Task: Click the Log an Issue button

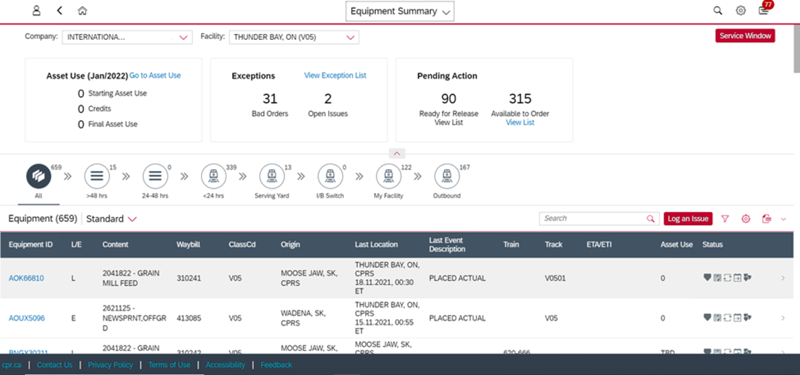Action: [688, 219]
